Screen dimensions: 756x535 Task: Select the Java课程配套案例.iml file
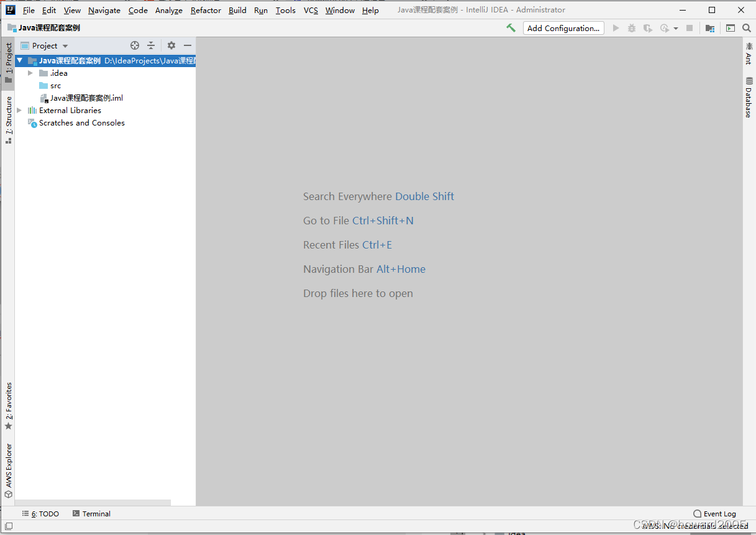(81, 98)
